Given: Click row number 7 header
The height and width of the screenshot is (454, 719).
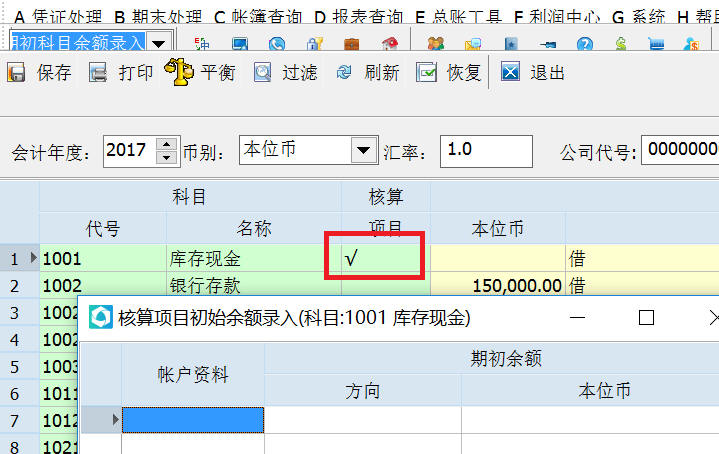Looking at the screenshot, I should pos(19,420).
